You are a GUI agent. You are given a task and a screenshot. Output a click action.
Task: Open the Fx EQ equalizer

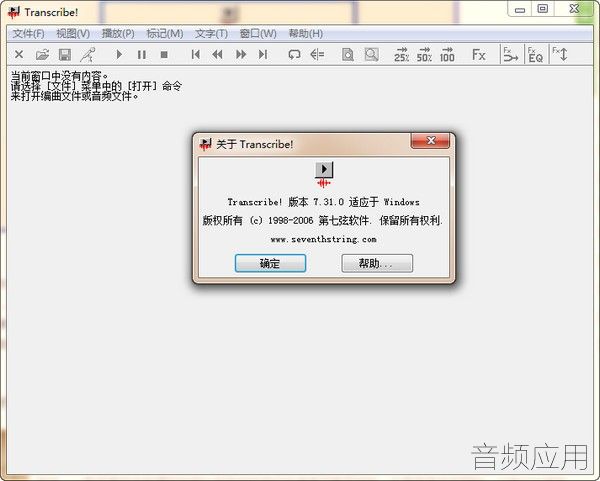[x=535, y=55]
